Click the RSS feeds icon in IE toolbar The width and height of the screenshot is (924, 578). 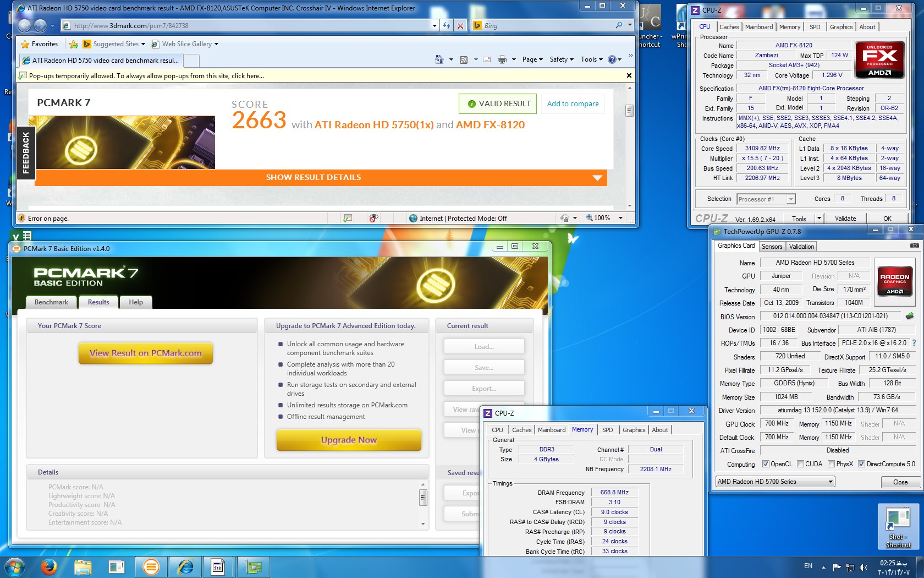click(x=464, y=59)
